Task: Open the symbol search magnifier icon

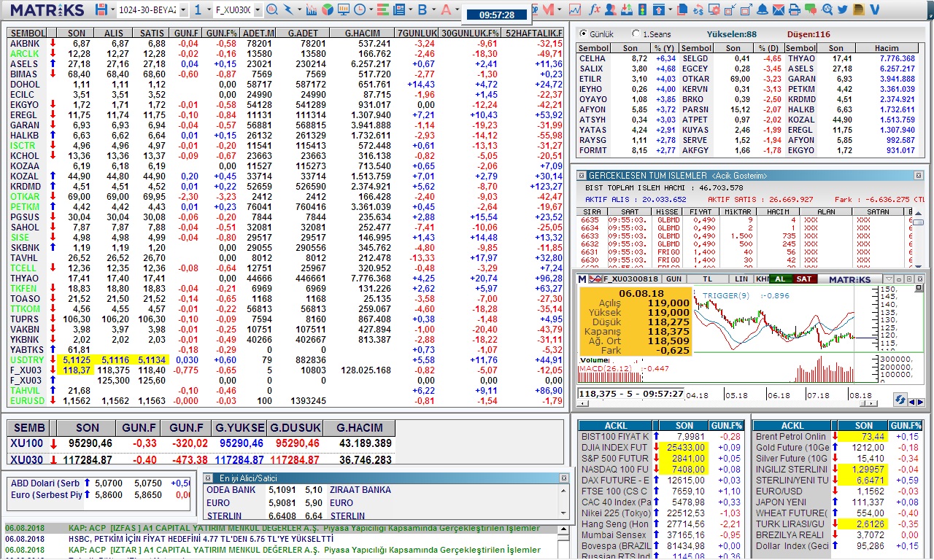Action: [x=272, y=9]
